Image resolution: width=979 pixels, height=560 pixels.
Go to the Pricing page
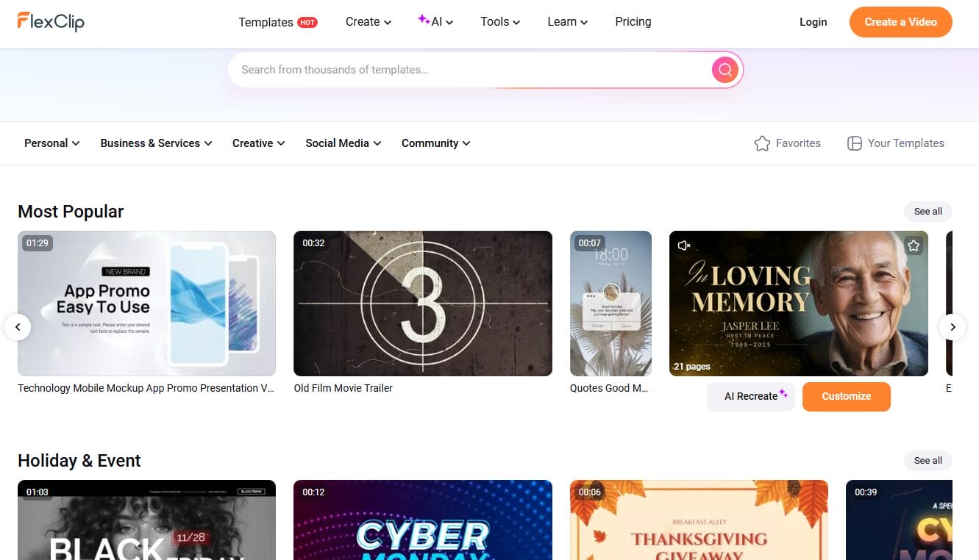[x=633, y=22]
